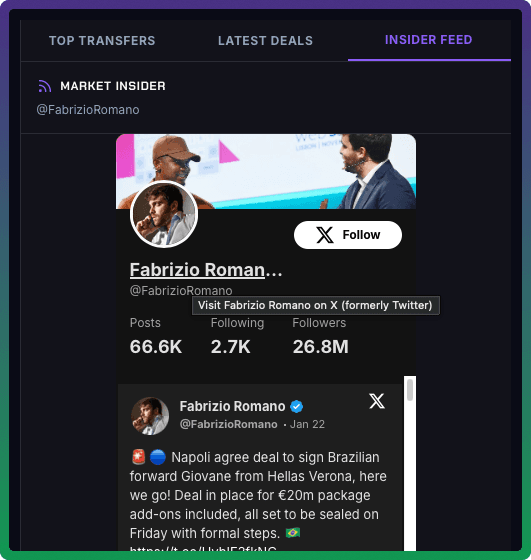This screenshot has width=531, height=560.
Task: Click the gray @FabrizioRomano handle in profile card
Action: [181, 290]
